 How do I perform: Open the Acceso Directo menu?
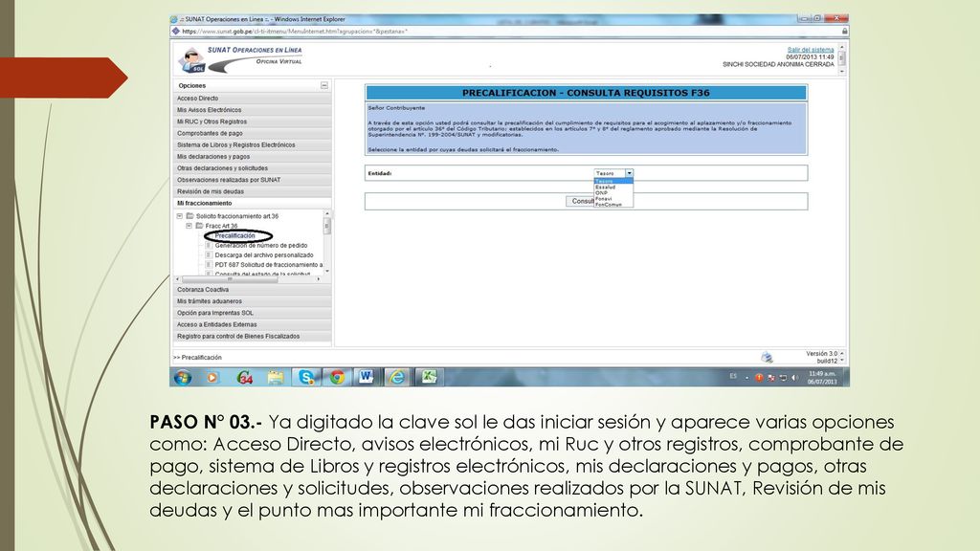pos(253,99)
